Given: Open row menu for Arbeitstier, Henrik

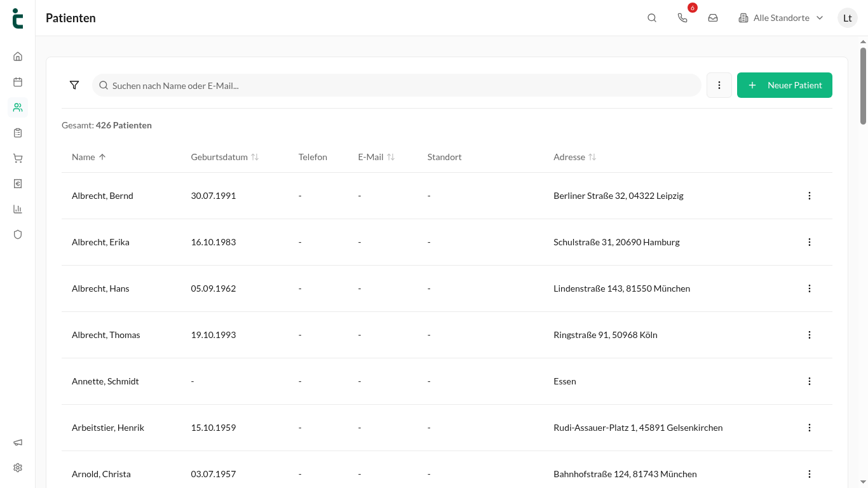Looking at the screenshot, I should (810, 428).
